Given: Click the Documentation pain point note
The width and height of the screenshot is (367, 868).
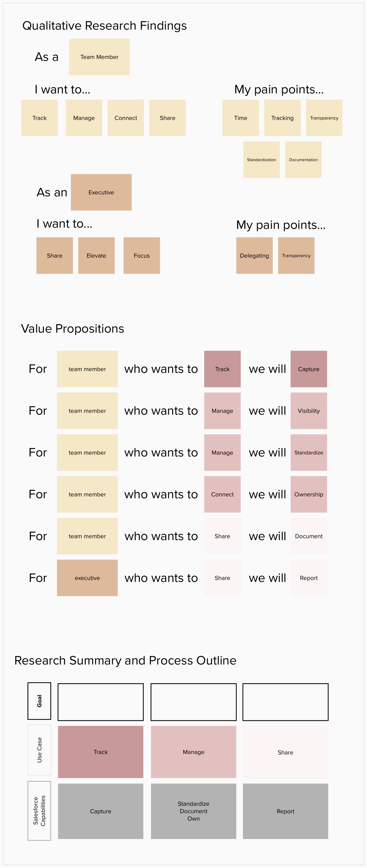Looking at the screenshot, I should [x=303, y=160].
